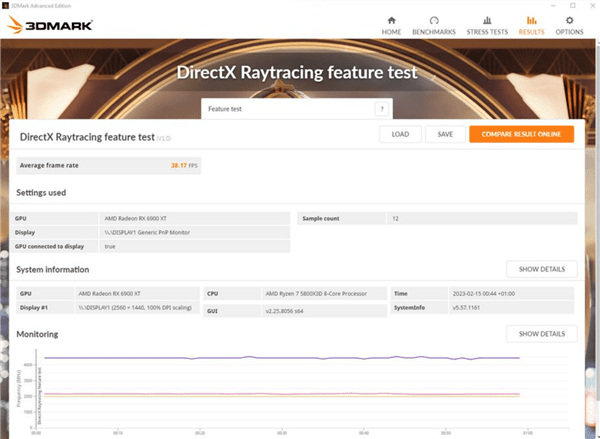Click the Display #1 resolution value
The image size is (600, 439).
pyautogui.click(x=135, y=308)
